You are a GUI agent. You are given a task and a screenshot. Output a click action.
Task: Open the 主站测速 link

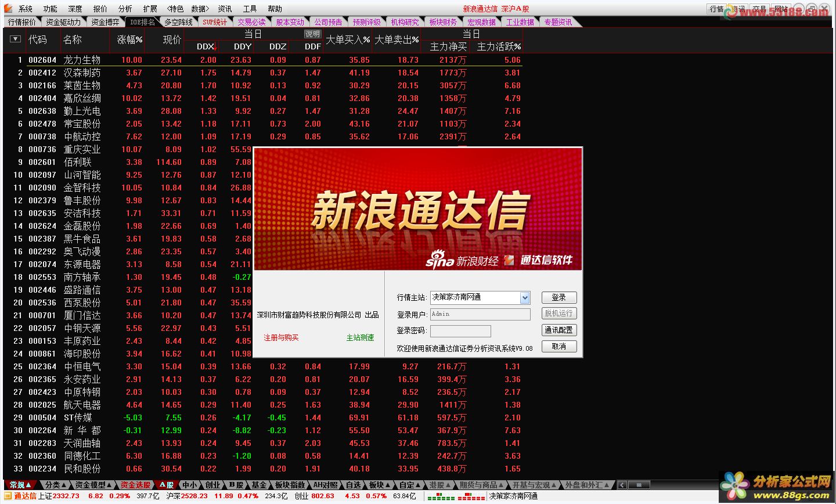[360, 337]
